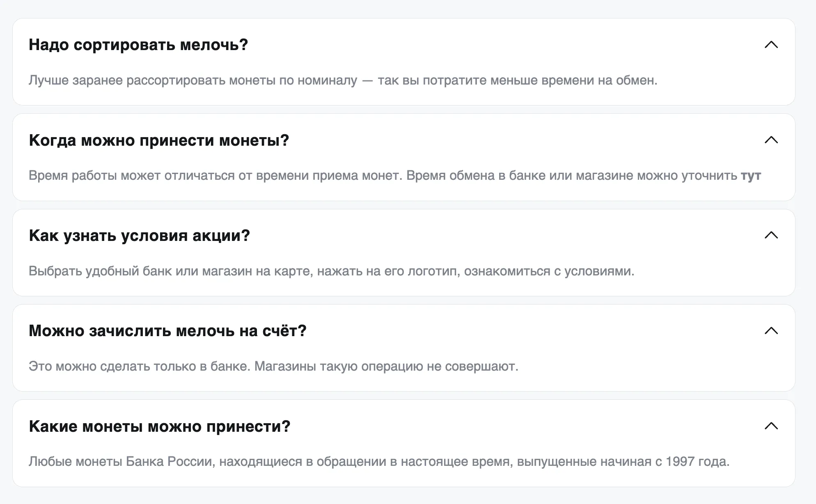Open the bold "тут" link
Screen dimensions: 816x504
(x=751, y=176)
